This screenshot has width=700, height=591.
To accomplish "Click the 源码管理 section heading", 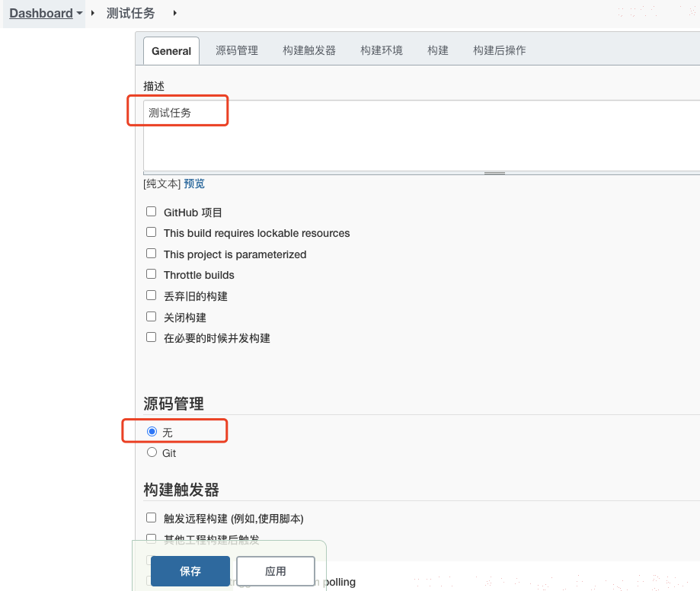I will 174,404.
